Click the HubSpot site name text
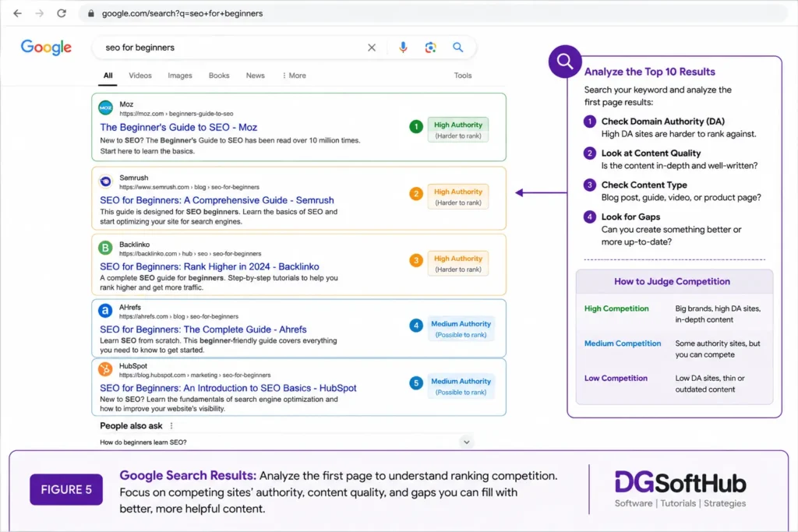This screenshot has height=532, width=798. tap(132, 365)
